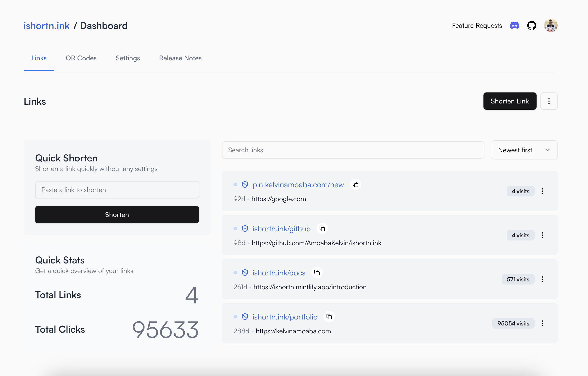588x376 pixels.
Task: Focus the Search links field
Action: coord(353,150)
